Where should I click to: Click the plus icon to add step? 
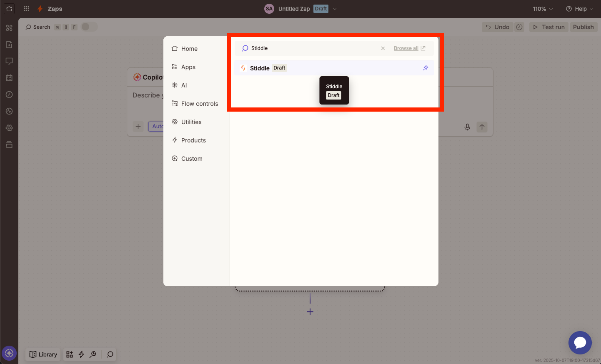[310, 312]
